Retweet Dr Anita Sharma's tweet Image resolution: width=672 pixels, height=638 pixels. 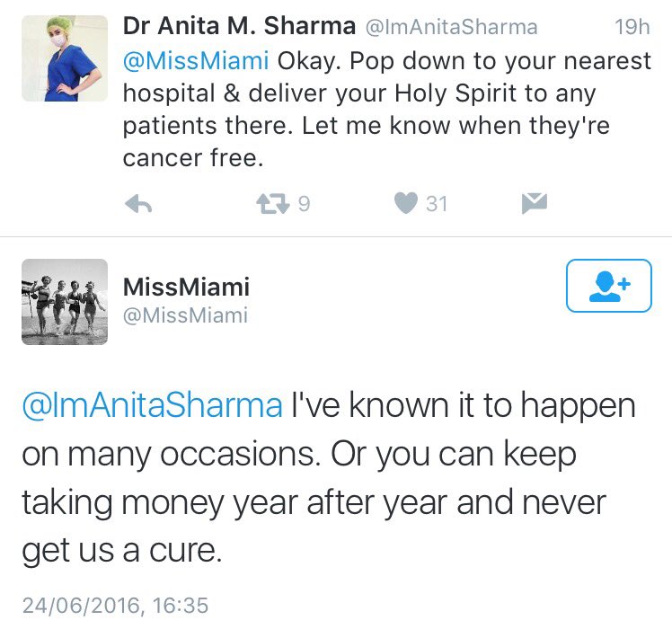[271, 205]
